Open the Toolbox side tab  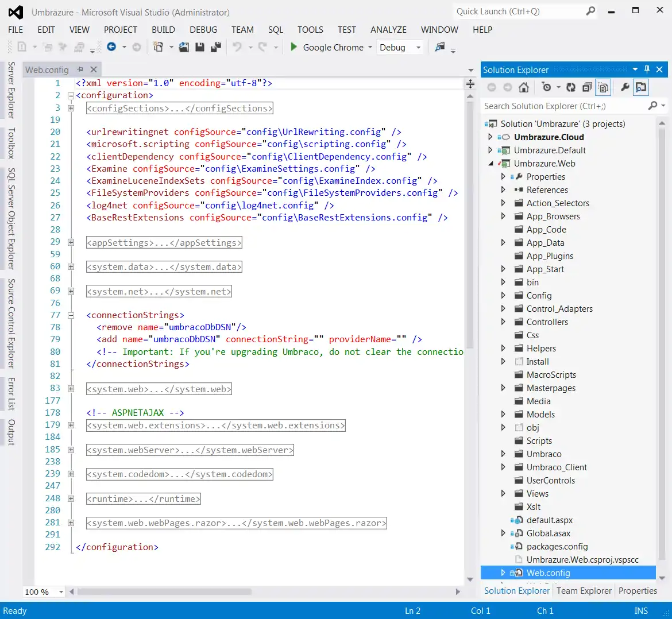[11, 143]
